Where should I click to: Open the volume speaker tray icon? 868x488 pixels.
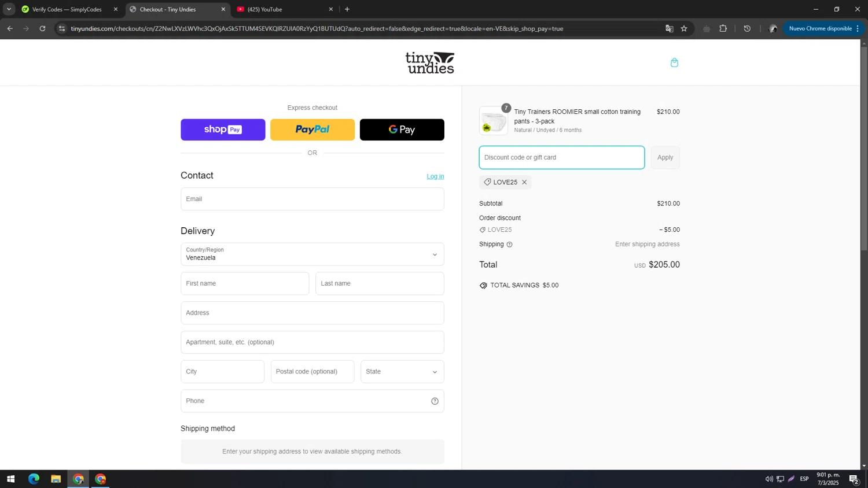click(769, 479)
